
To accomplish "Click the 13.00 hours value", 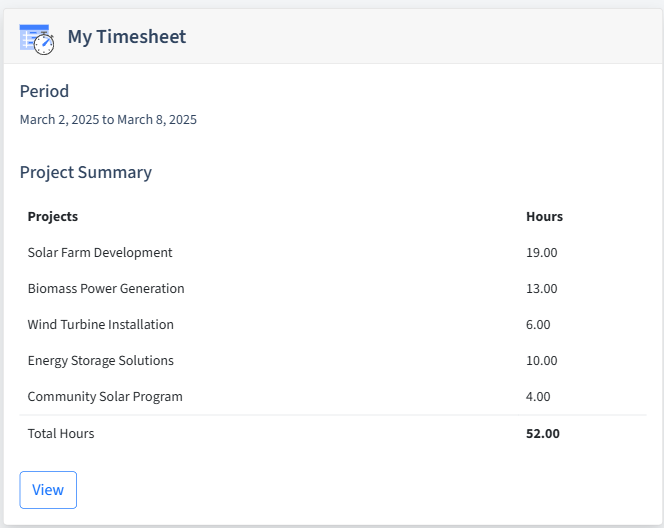I will (x=541, y=288).
